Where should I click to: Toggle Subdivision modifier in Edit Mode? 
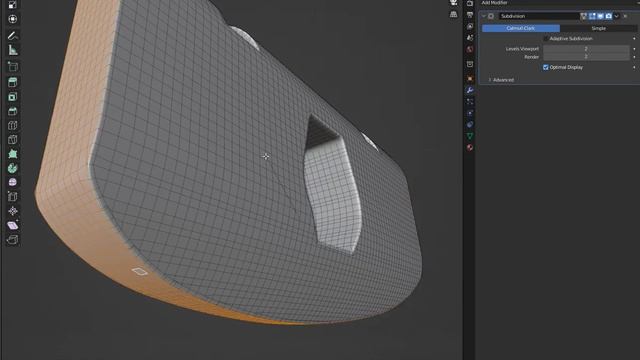[592, 16]
